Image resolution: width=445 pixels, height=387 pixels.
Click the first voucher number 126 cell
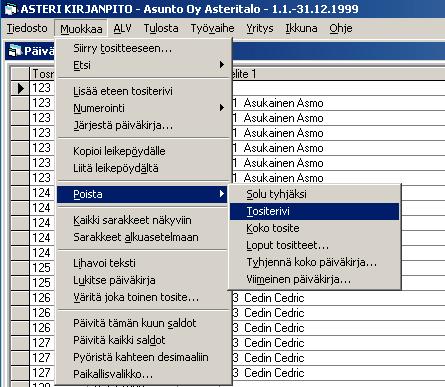coord(42,298)
